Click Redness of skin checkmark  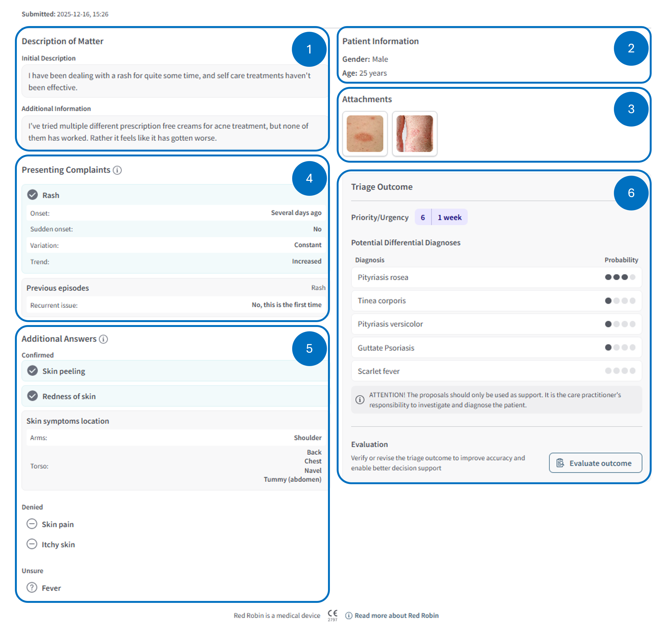click(x=33, y=396)
